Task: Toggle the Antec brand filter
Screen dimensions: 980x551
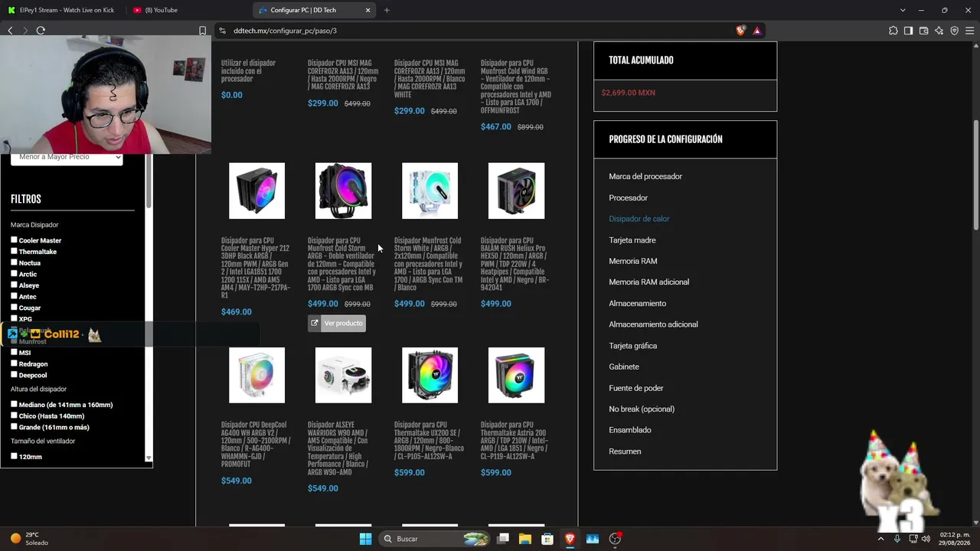Action: [x=14, y=296]
